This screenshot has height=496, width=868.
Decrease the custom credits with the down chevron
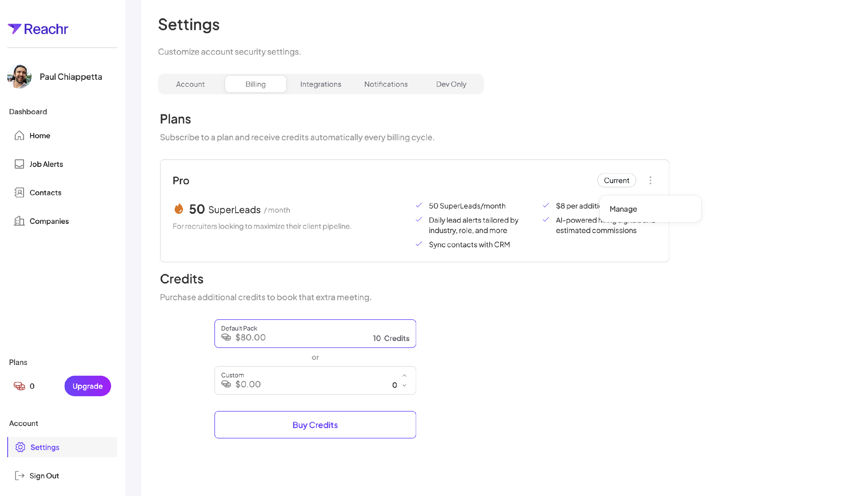point(404,385)
